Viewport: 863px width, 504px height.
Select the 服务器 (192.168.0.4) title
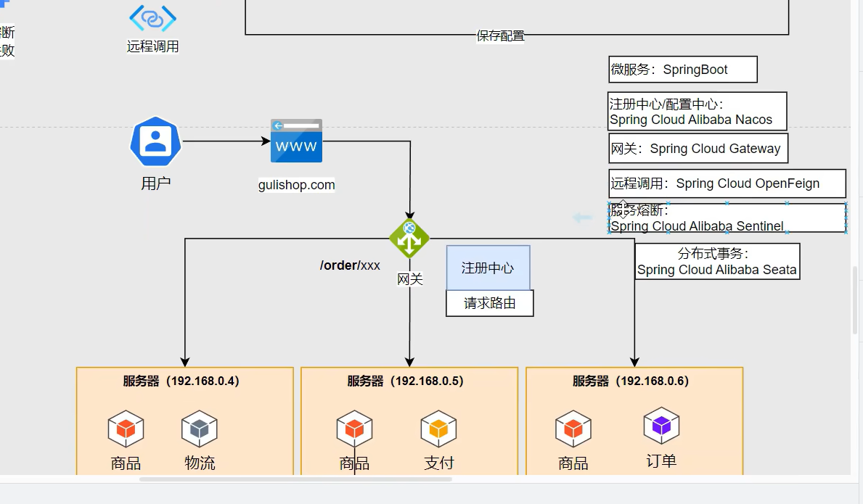pos(181,381)
